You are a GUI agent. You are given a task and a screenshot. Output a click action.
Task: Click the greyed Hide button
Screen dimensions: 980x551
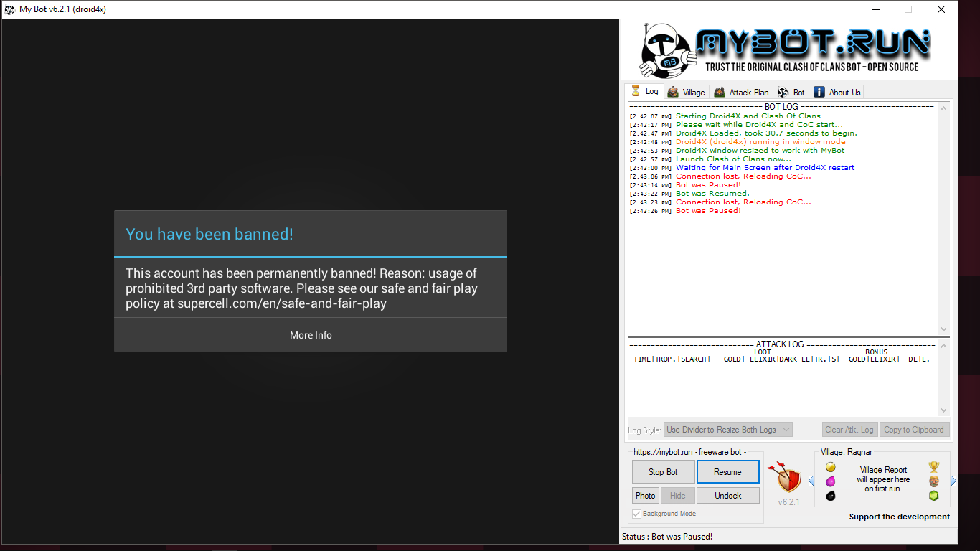click(x=677, y=496)
